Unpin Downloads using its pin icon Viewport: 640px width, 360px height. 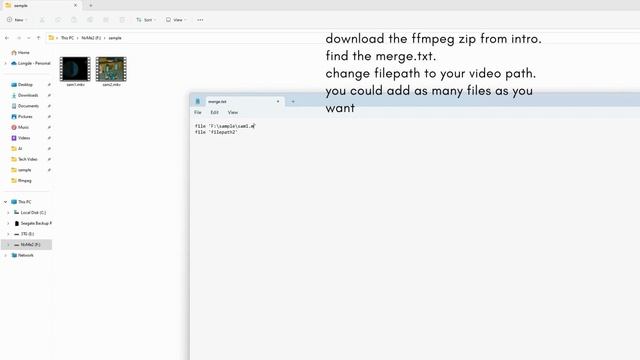pyautogui.click(x=49, y=95)
